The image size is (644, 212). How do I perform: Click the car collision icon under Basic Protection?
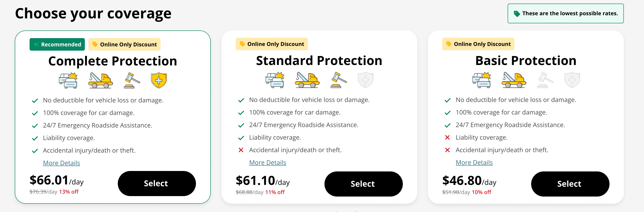(481, 80)
